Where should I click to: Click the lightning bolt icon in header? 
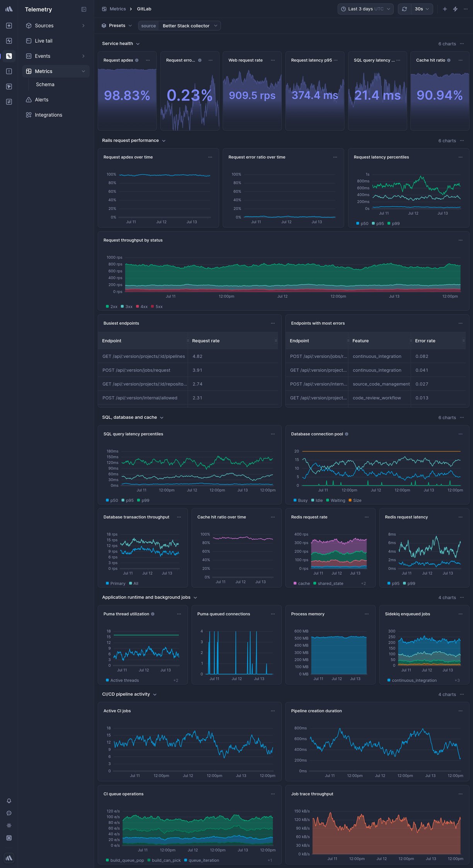pyautogui.click(x=455, y=9)
